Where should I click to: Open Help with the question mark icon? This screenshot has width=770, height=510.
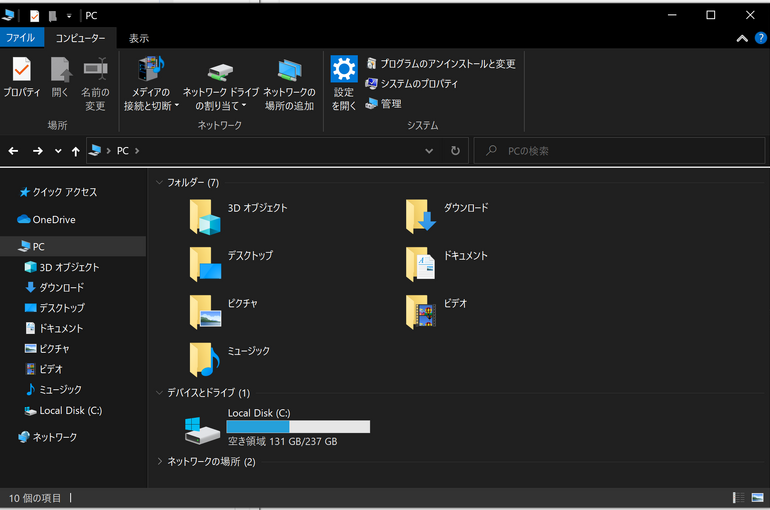761,38
